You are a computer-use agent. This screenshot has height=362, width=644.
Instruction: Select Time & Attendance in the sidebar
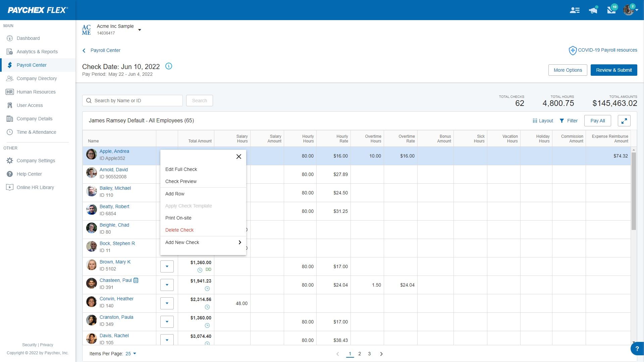click(x=36, y=132)
